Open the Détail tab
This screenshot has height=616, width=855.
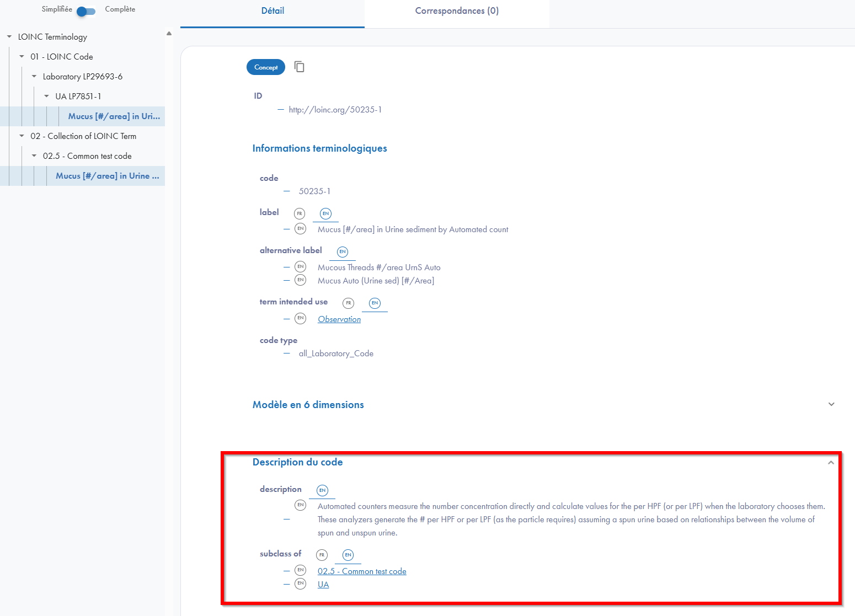click(x=272, y=11)
